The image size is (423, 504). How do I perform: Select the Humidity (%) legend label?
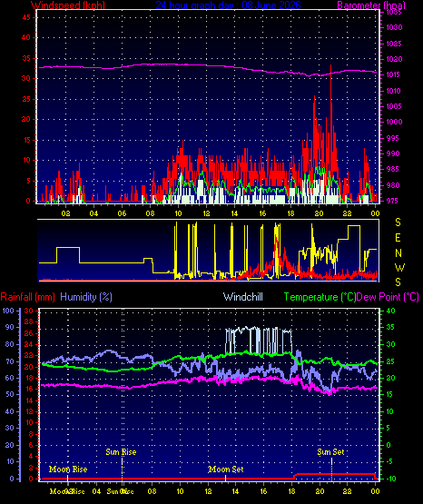point(86,297)
